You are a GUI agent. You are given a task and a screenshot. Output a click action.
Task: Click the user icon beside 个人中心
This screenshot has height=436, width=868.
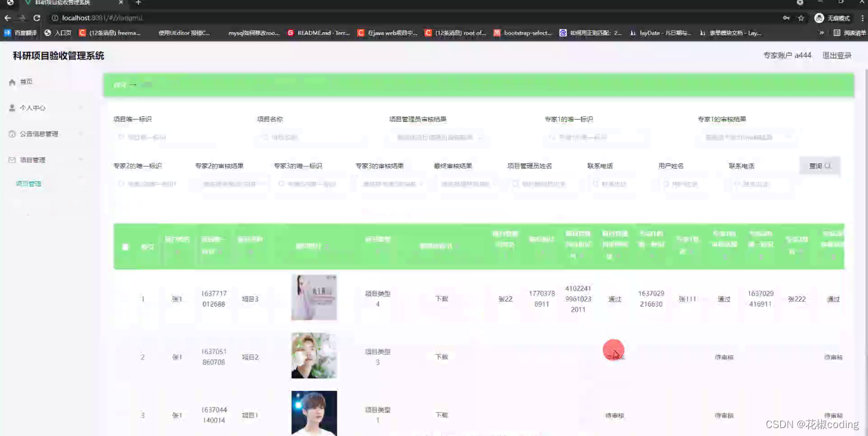[x=12, y=108]
